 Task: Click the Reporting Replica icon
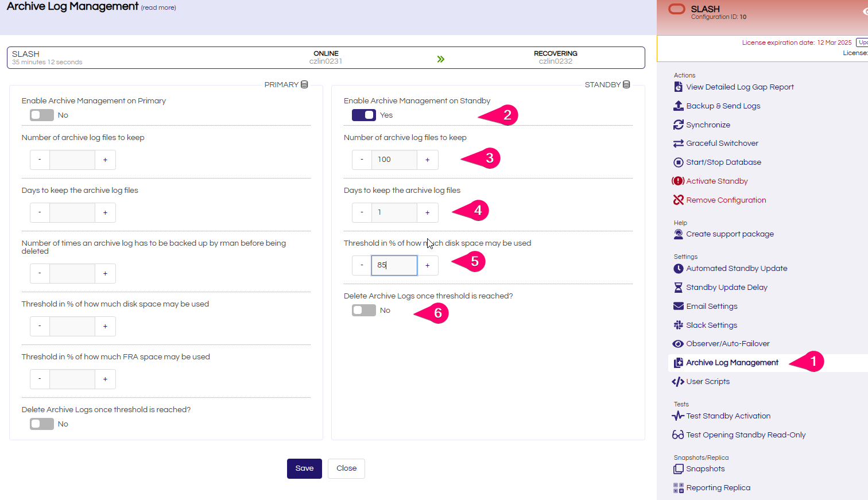[678, 488]
